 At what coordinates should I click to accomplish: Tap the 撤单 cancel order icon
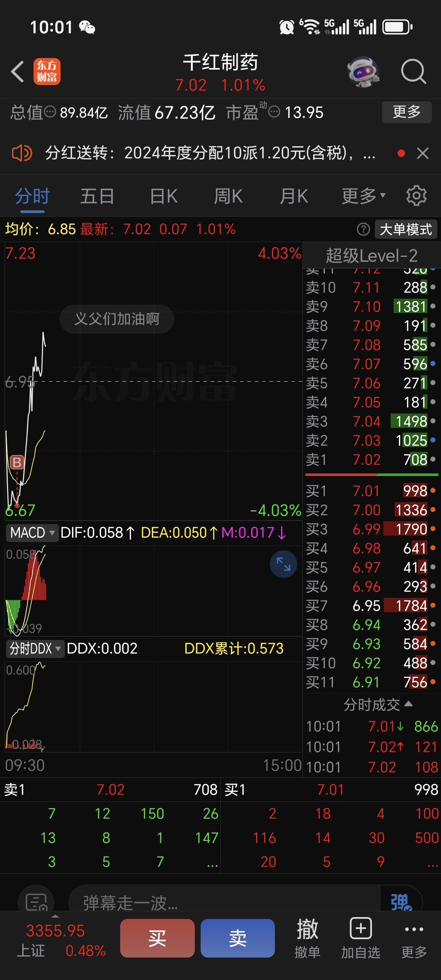coord(307,938)
